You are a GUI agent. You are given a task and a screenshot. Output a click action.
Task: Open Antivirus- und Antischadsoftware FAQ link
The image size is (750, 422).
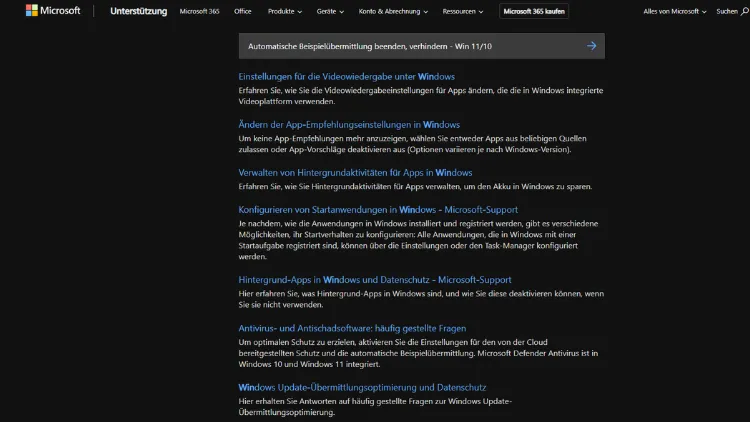[352, 328]
